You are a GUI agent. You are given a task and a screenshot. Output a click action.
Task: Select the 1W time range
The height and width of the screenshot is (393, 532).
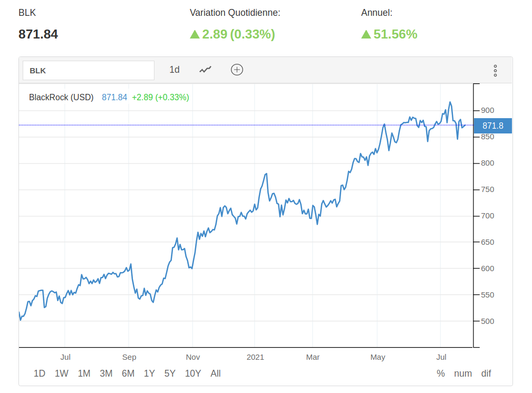click(x=62, y=373)
